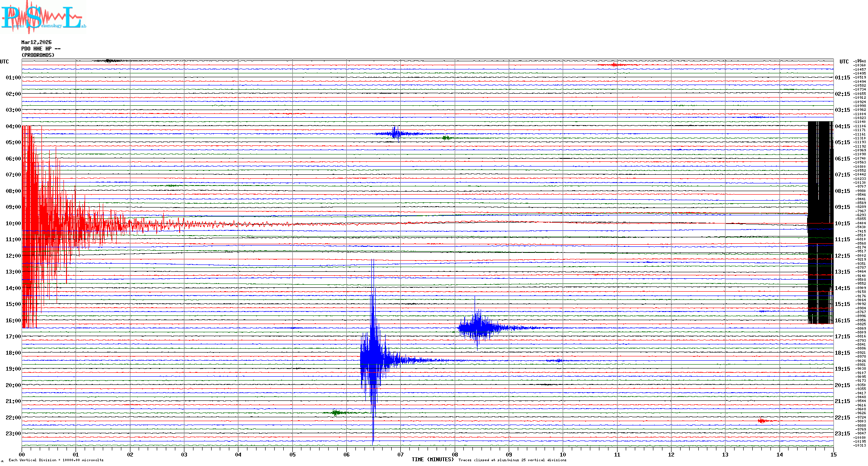Viewport: 868px width, 466px height.
Task: Click the 04:00 hour label on left
Action: [13, 126]
